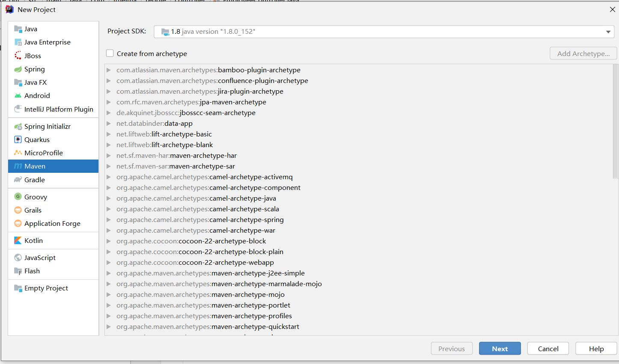This screenshot has height=364, width=619.
Task: Expand the bamboo-plugin-archetype entry
Action: 109,70
